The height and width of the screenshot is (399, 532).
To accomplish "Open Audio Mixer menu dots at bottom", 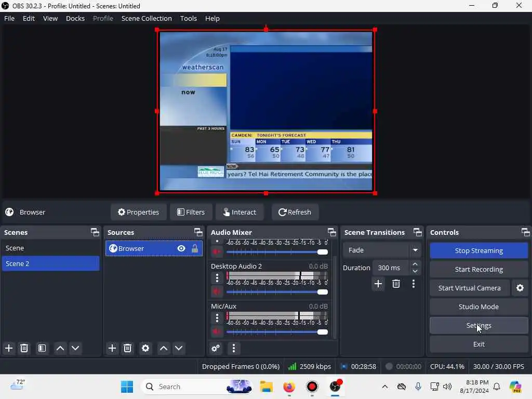I will tap(233, 348).
